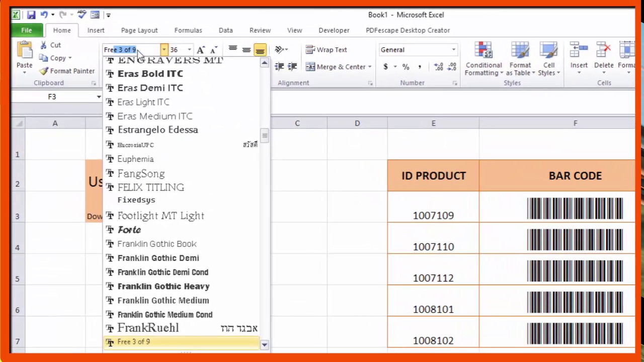Open PDFescape Desktop Creator tab
This screenshot has width=644, height=362.
[408, 30]
